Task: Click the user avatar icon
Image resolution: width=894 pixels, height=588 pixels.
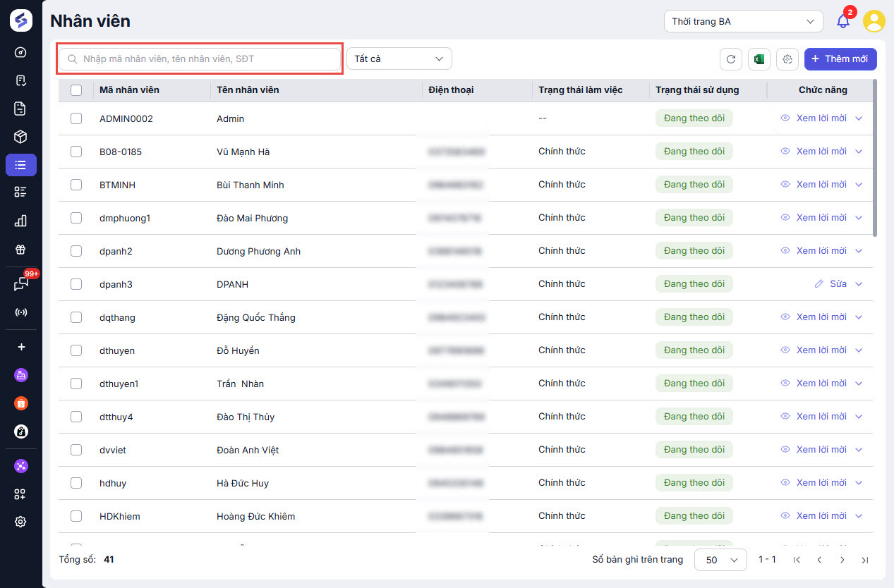Action: tap(874, 21)
